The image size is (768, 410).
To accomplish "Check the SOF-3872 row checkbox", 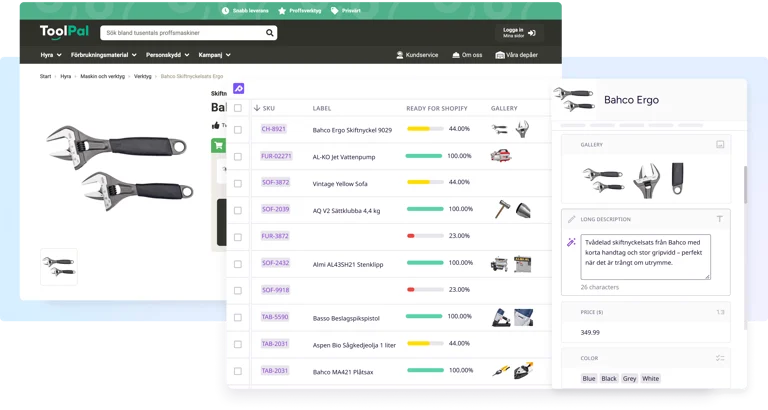I will tap(238, 183).
